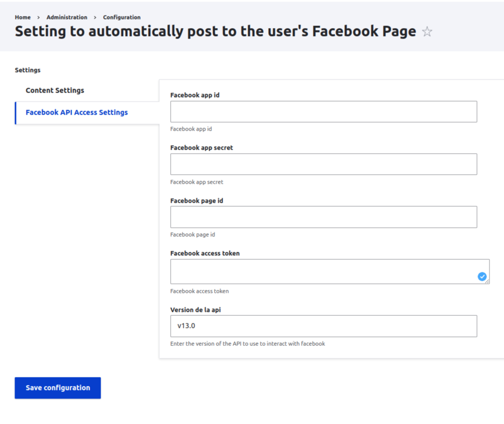Click the Facebook app id input field

coord(323,111)
